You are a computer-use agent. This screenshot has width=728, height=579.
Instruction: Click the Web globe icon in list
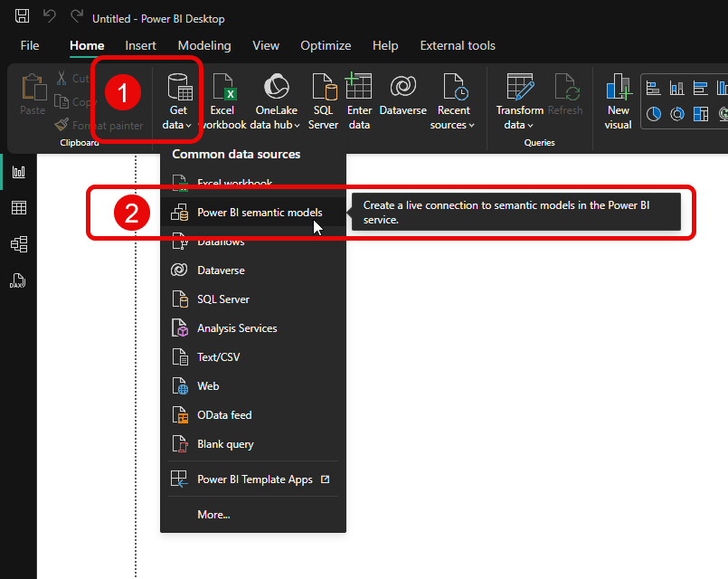tap(180, 385)
